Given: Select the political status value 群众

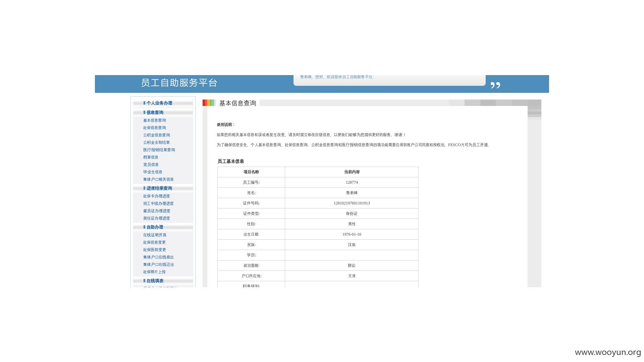Looking at the screenshot, I should 352,265.
